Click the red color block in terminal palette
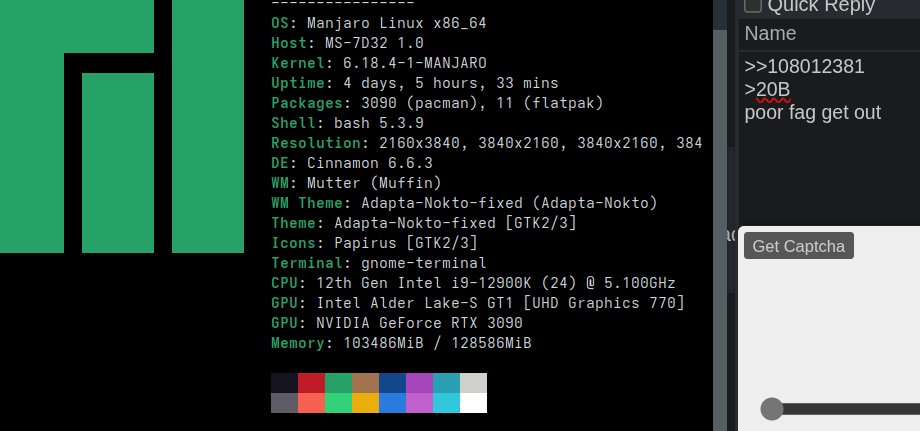This screenshot has width=920, height=431. [x=311, y=383]
